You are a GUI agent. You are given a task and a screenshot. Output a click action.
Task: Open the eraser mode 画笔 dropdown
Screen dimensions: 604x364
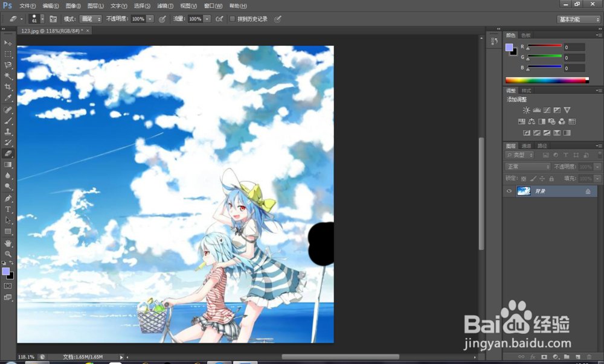tap(91, 19)
